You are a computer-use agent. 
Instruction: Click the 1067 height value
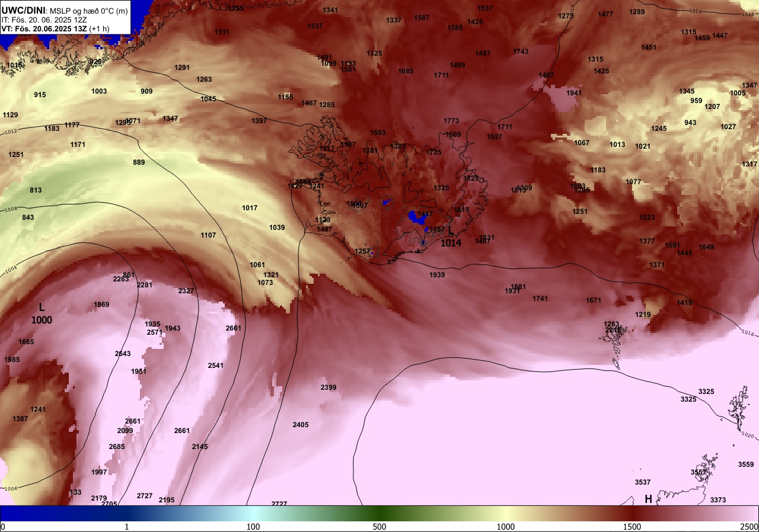(x=582, y=143)
